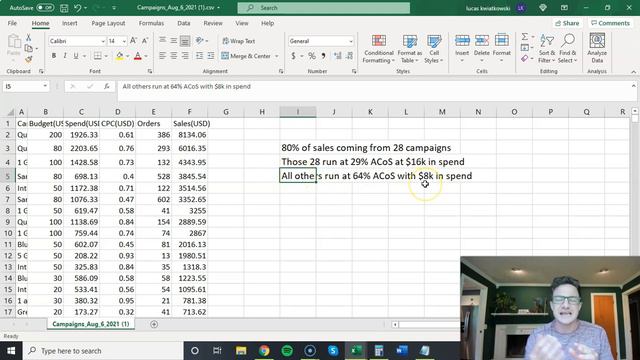Open the number format dropdown showing General
640x360 pixels.
coord(351,41)
